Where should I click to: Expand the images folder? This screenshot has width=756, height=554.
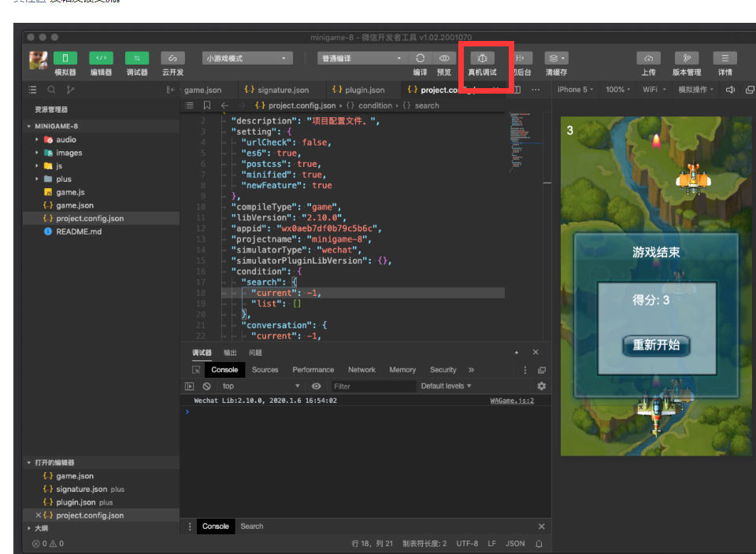[37, 153]
